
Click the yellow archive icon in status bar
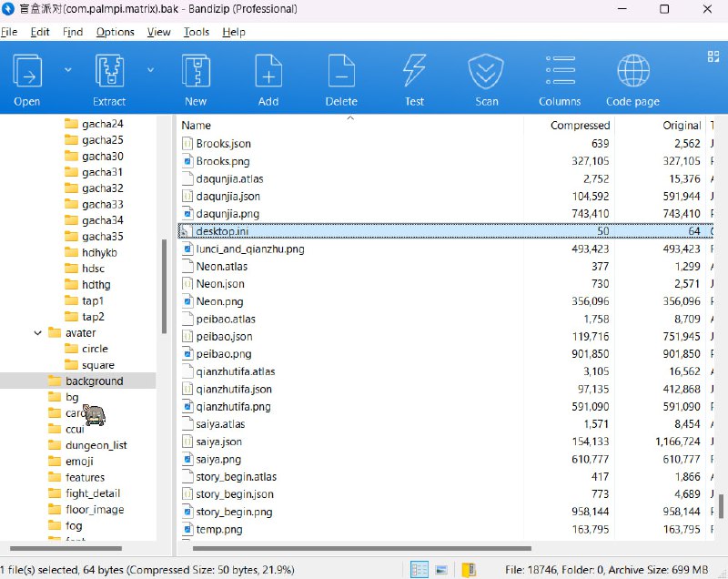(468, 570)
